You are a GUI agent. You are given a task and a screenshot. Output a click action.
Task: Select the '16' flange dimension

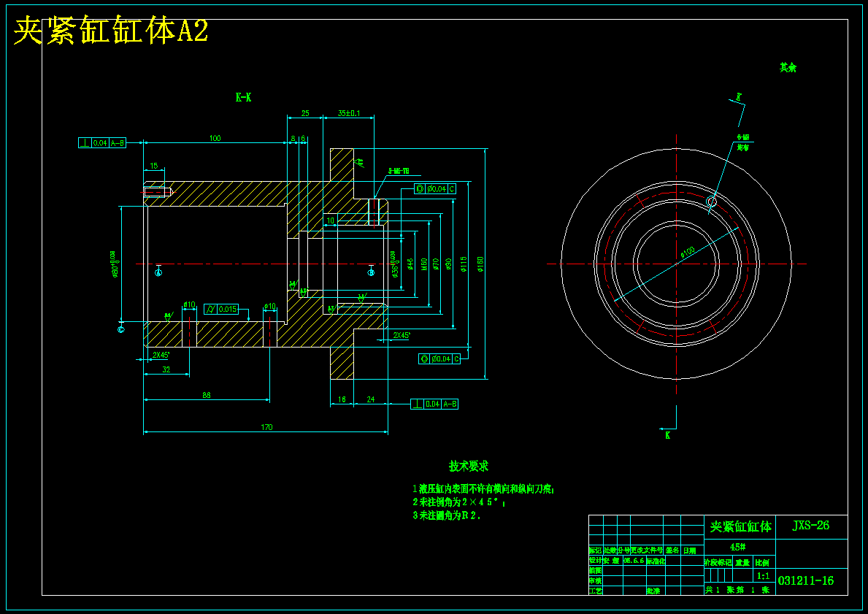tap(342, 399)
